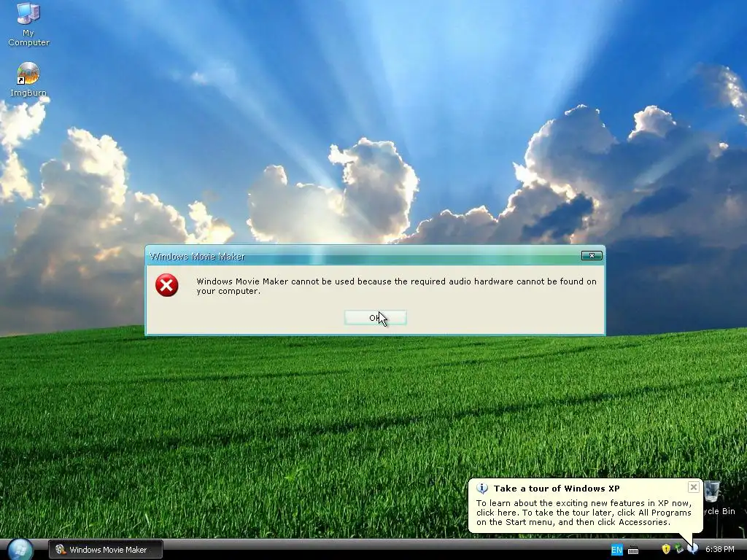Open the My Computer desktop icon
This screenshot has width=747, height=560.
click(x=28, y=24)
